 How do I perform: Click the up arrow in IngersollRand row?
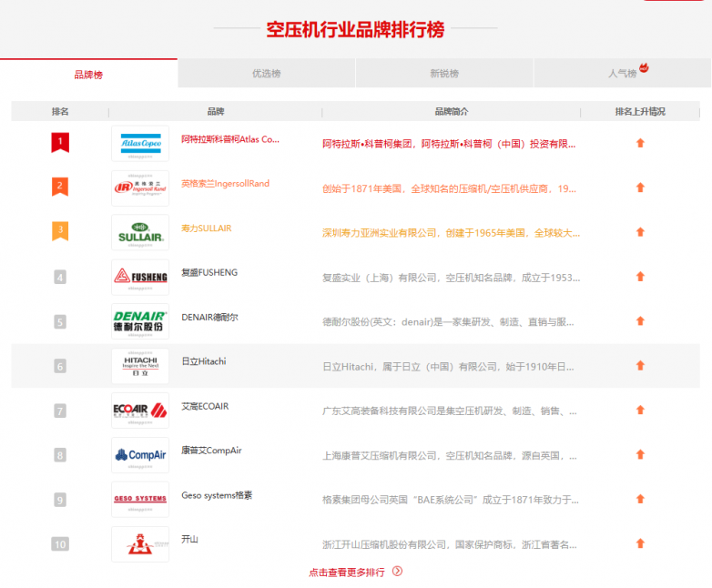[640, 188]
